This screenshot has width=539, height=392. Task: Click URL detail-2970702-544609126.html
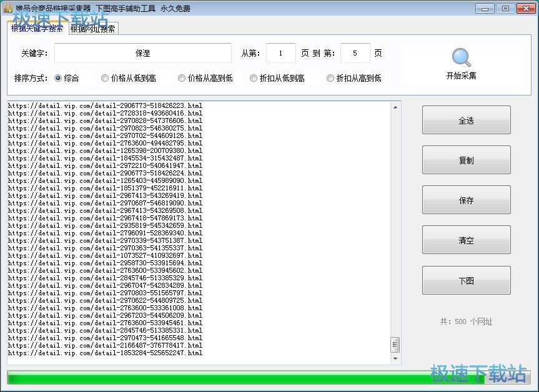tap(105, 135)
